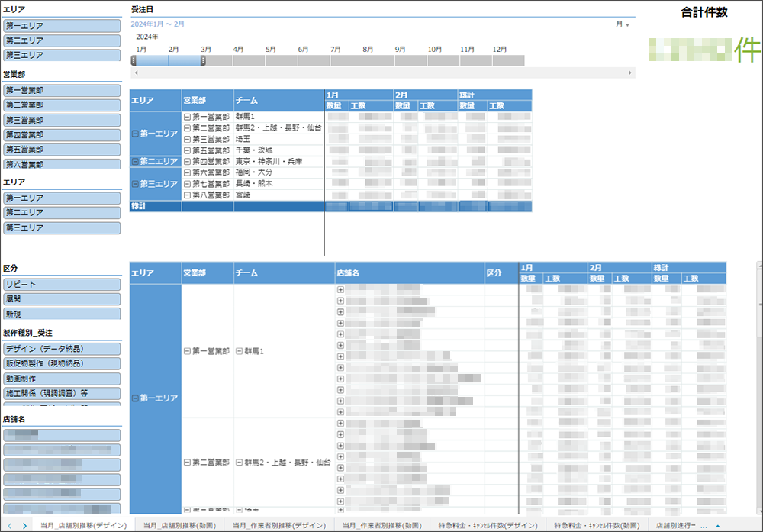Click the blue up-arrow beside the sheet tabs
763x532 pixels.
tap(718, 526)
